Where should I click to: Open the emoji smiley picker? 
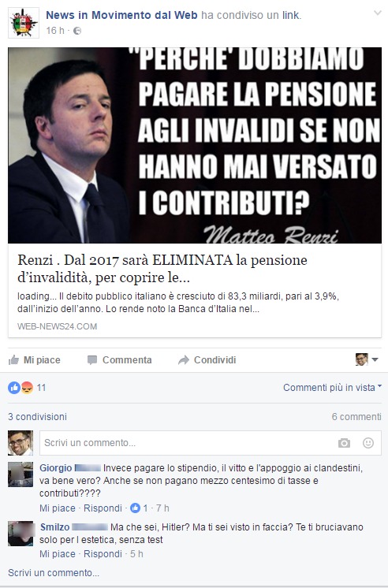368,443
